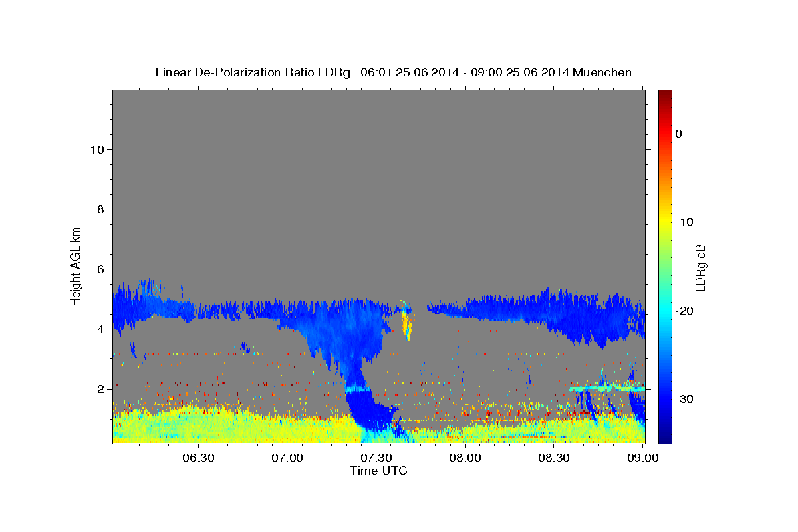
Task: Click the colorbar label -20
Action: pos(685,311)
